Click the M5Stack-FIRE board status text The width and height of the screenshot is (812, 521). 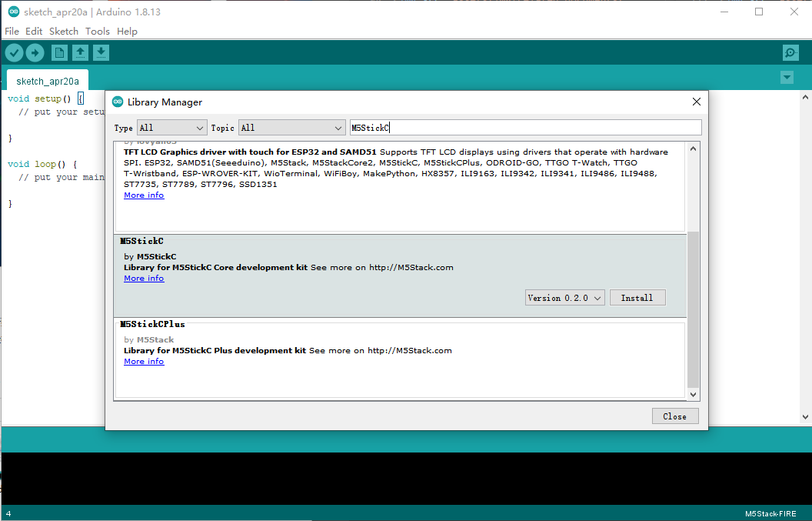coord(770,514)
